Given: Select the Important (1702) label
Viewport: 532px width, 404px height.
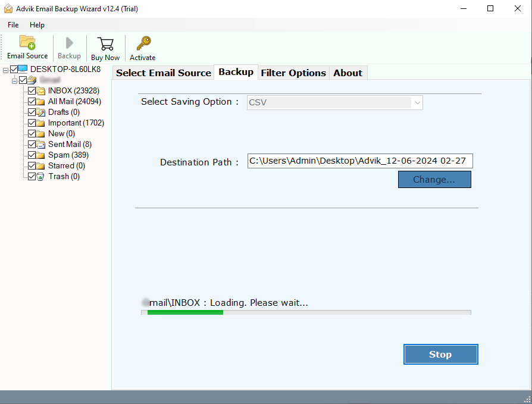Looking at the screenshot, I should pos(76,123).
